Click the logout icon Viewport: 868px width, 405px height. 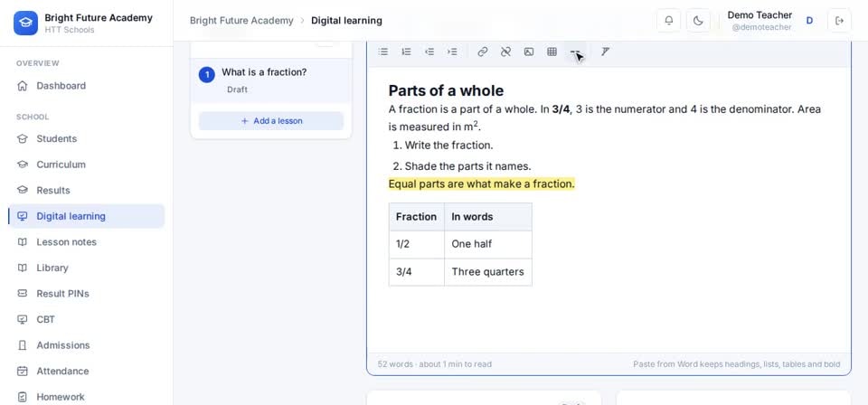[839, 21]
